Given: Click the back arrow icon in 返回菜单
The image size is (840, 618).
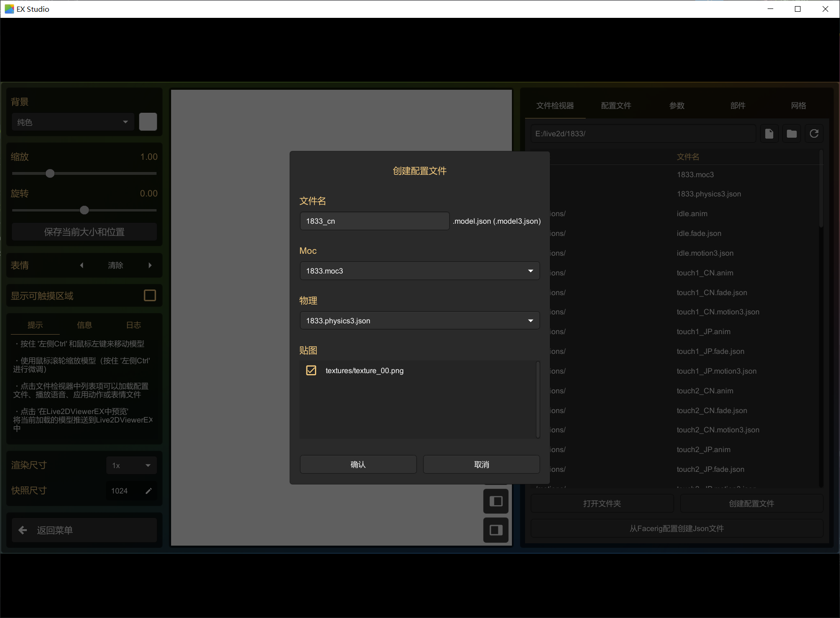Looking at the screenshot, I should coord(23,530).
